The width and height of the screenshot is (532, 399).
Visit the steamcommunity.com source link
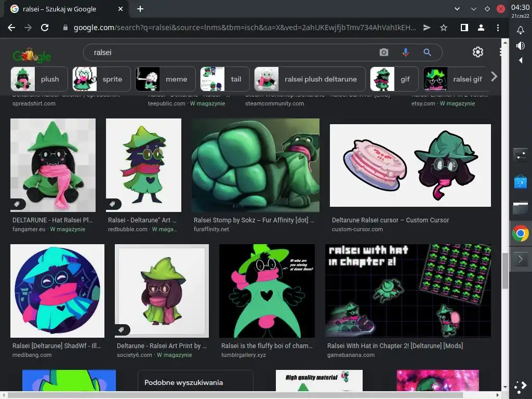pos(274,103)
